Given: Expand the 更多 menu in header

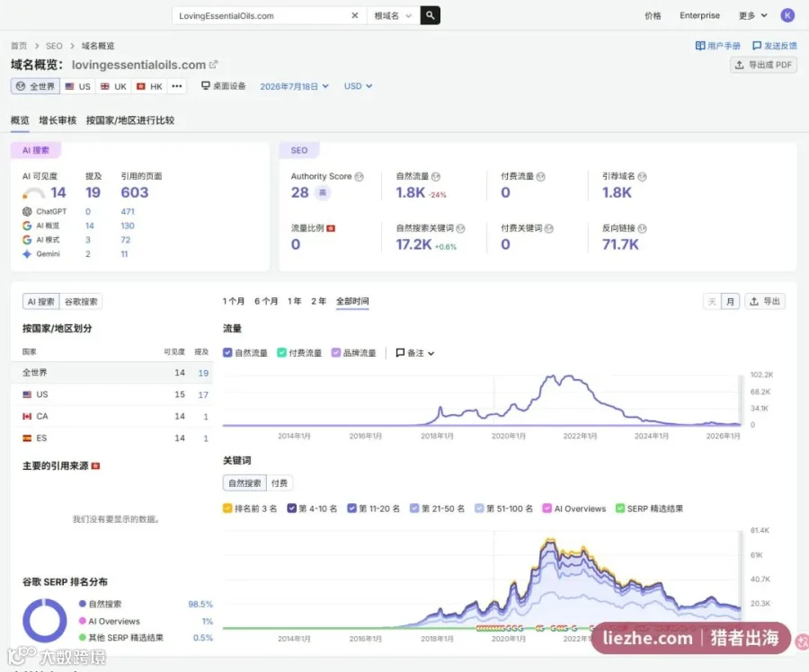Looking at the screenshot, I should coord(752,15).
